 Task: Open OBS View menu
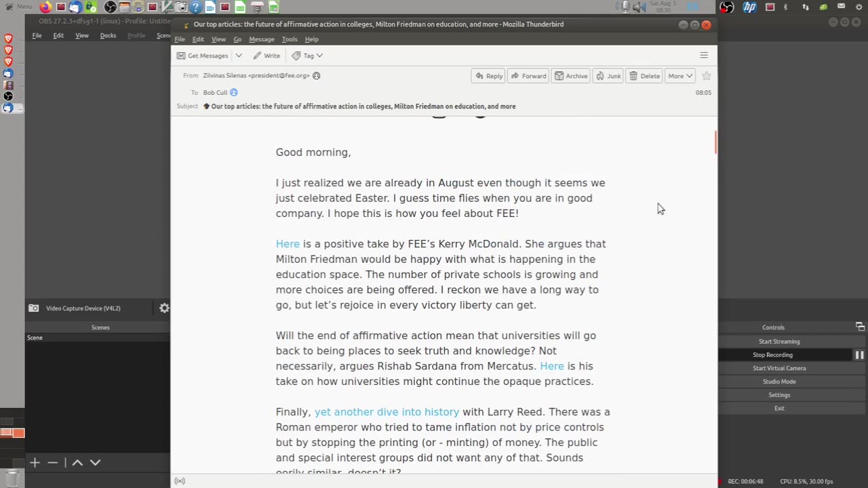(82, 35)
